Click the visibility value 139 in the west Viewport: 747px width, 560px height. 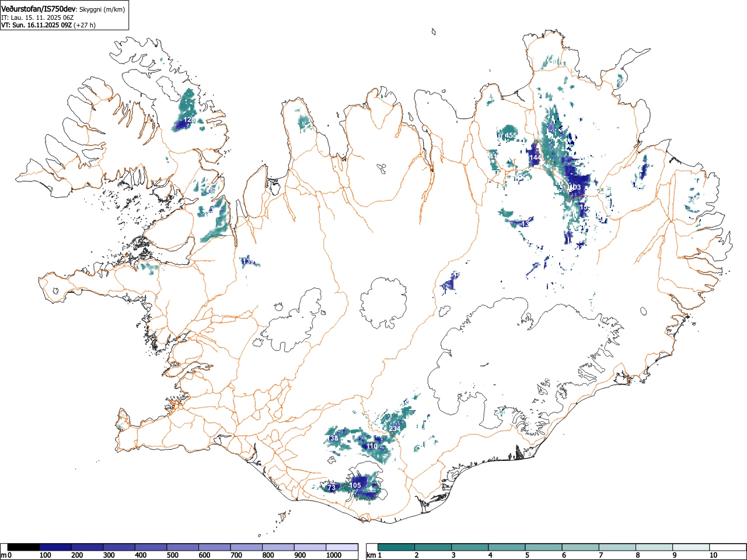[x=249, y=262]
